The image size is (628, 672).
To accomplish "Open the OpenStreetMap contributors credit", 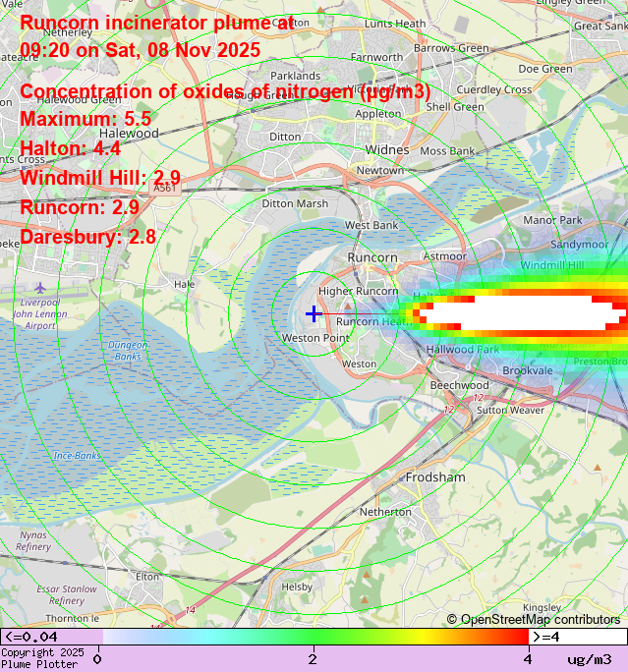I will pos(534,619).
